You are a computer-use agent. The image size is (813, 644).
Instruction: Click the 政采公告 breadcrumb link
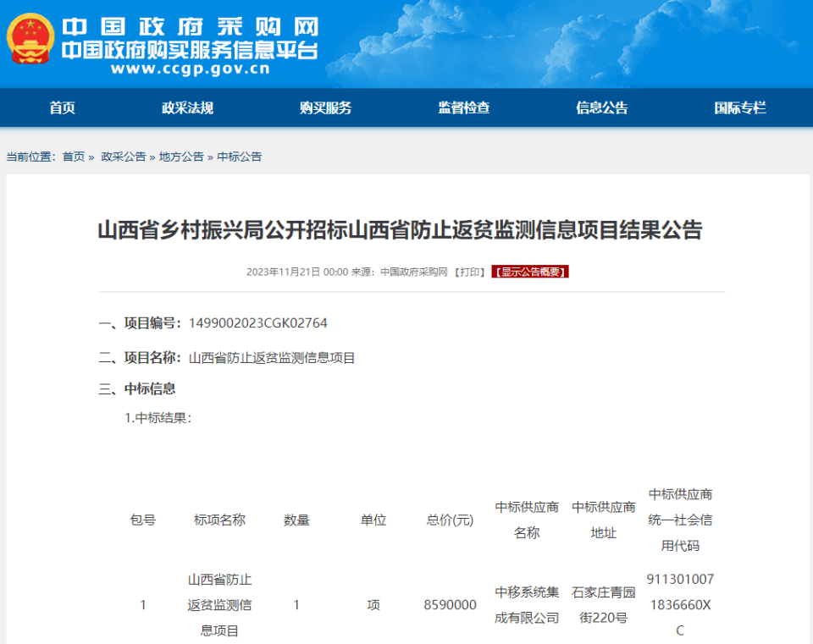pyautogui.click(x=124, y=157)
